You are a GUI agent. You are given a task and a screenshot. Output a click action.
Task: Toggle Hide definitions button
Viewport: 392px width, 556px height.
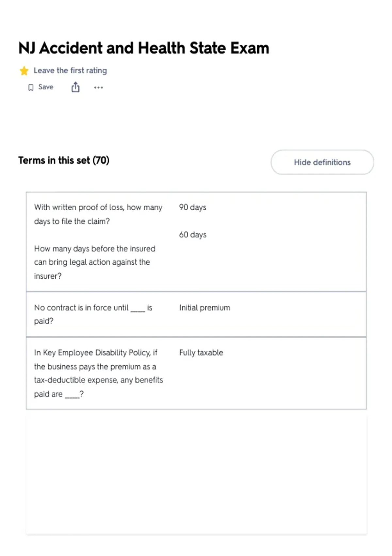322,162
